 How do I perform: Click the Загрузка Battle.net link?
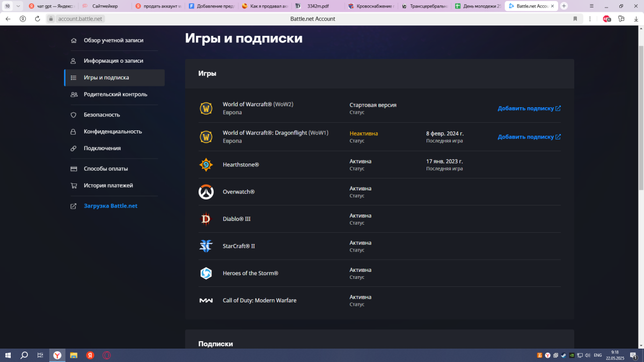[x=110, y=206]
